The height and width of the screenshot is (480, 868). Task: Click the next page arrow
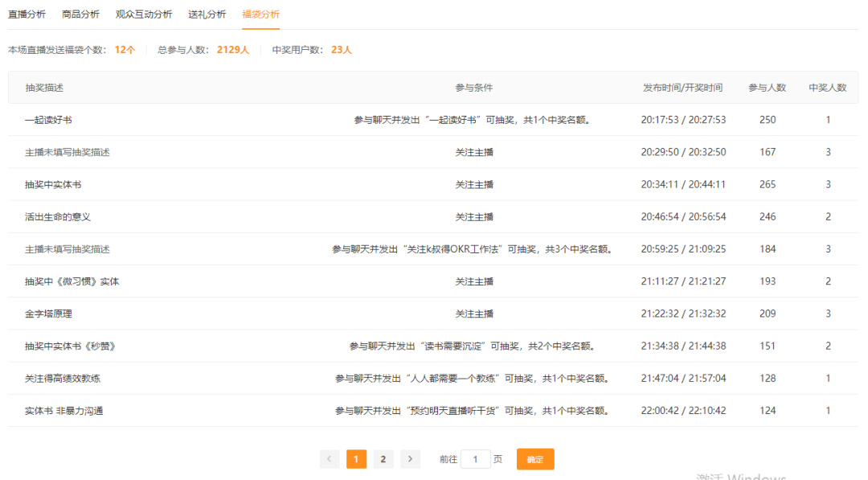point(410,458)
